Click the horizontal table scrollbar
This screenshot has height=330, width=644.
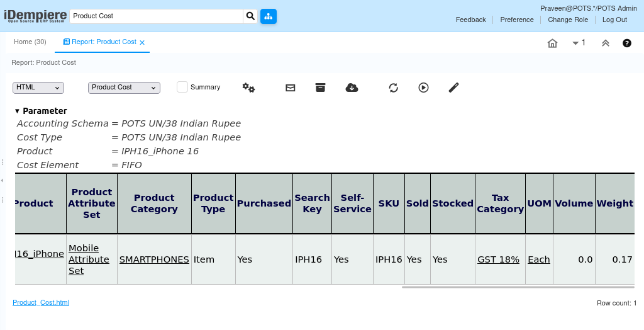tap(518, 287)
